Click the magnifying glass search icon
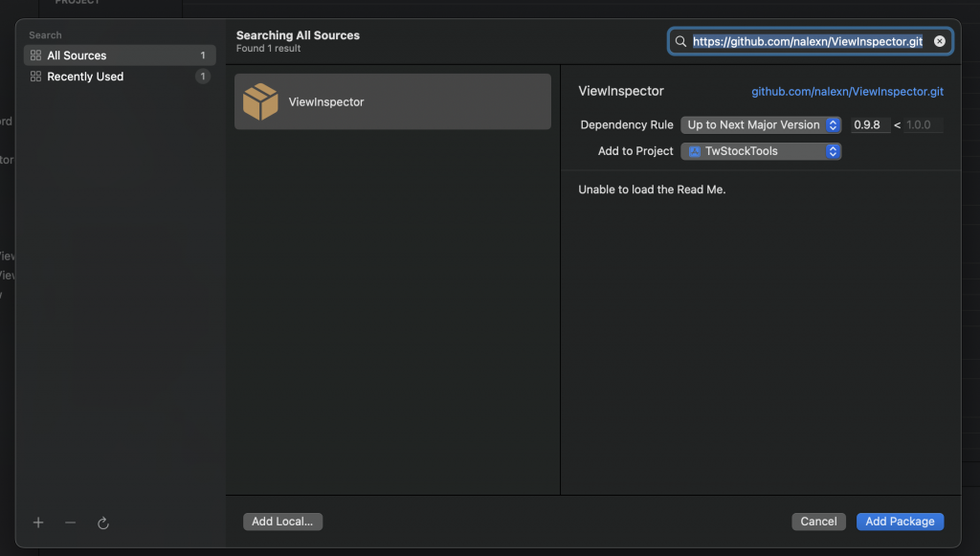980x556 pixels. pyautogui.click(x=680, y=41)
